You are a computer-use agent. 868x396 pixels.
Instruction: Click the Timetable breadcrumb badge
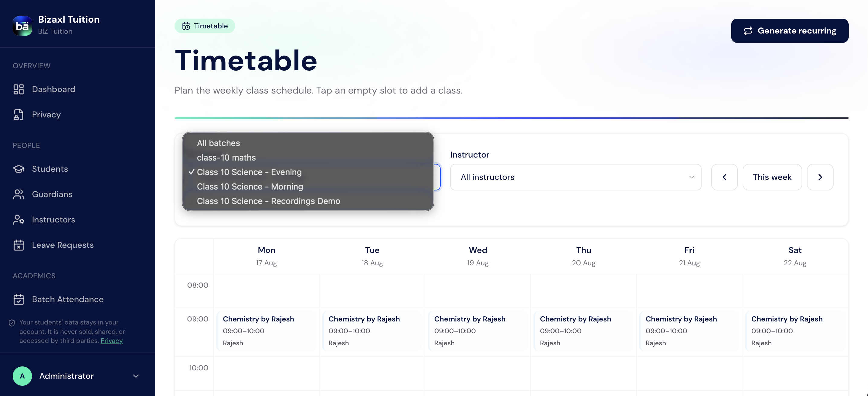(205, 26)
